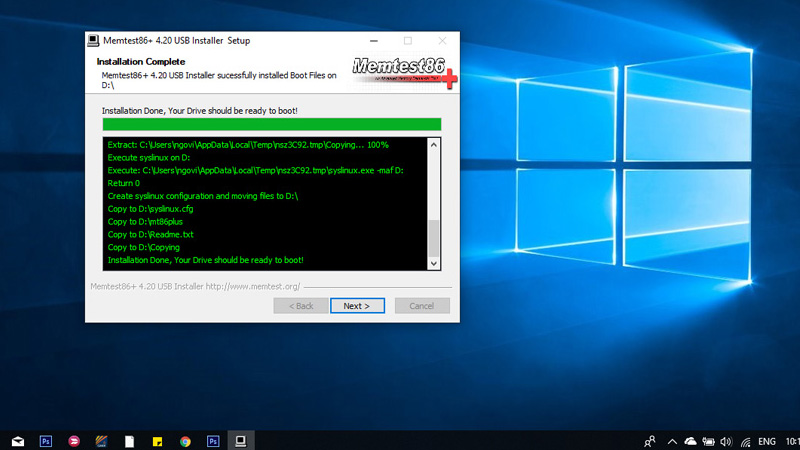Click the ENG language indicator

(x=767, y=441)
